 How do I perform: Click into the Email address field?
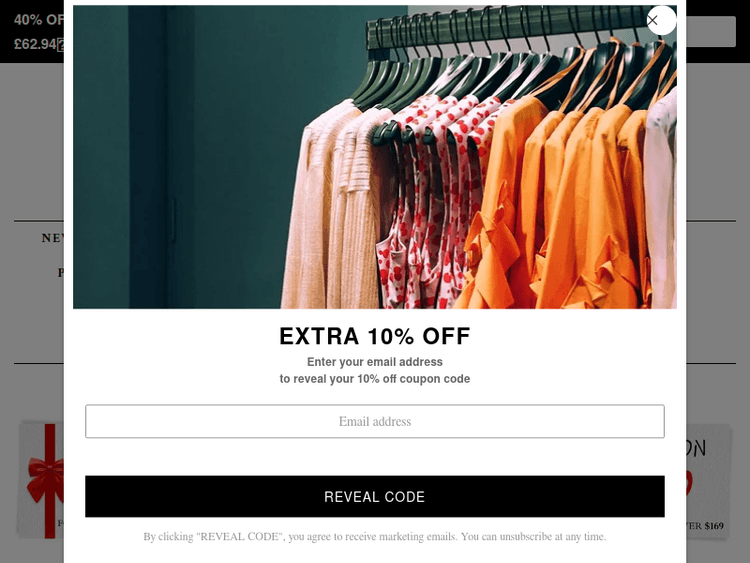pyautogui.click(x=375, y=421)
